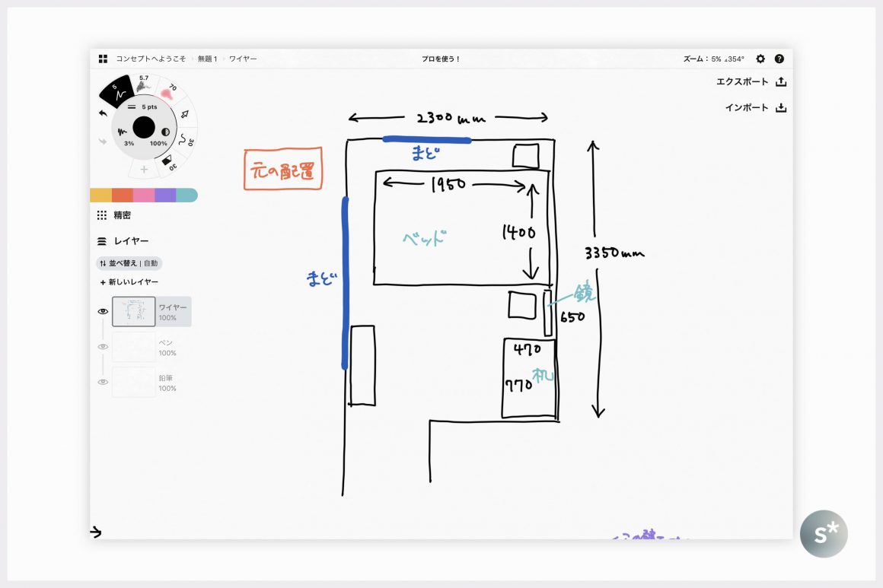This screenshot has width=883, height=588.
Task: Go to 無題1 in the breadcrumb
Action: (x=207, y=59)
